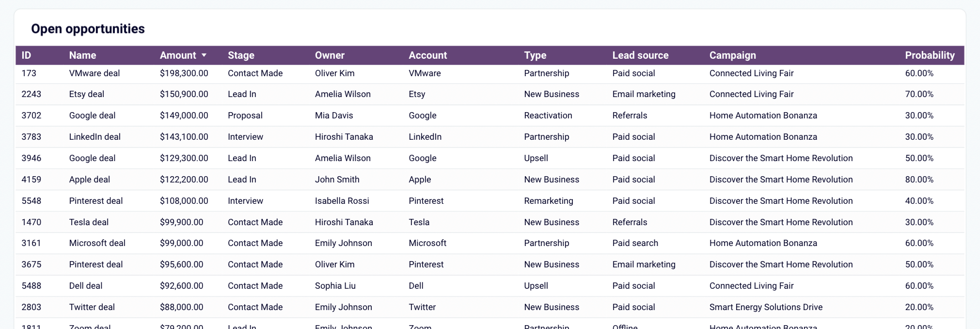Click account 'Tesla'
The width and height of the screenshot is (980, 329).
(x=419, y=222)
